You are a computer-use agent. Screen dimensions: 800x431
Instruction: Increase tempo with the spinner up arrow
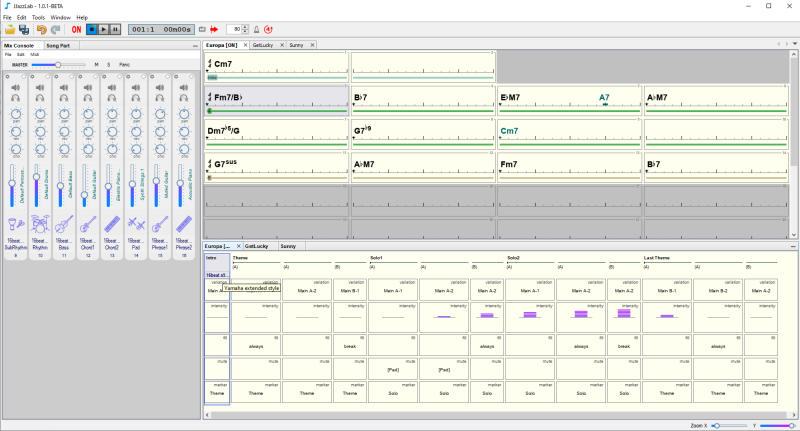click(x=247, y=27)
